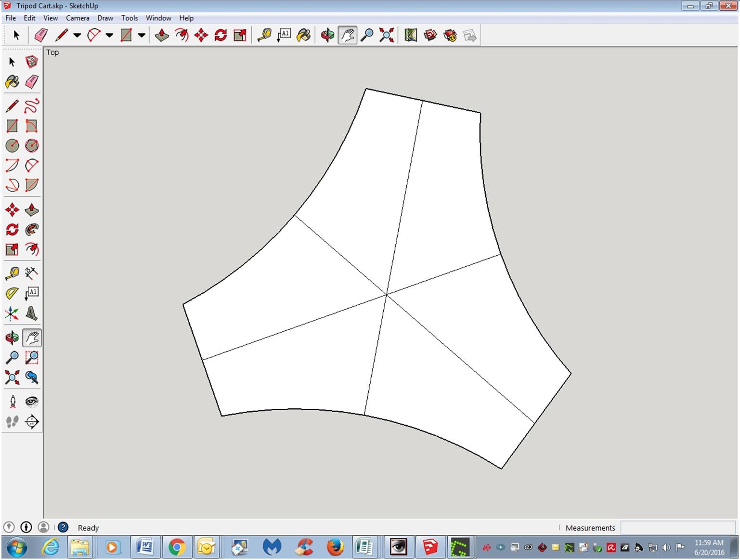Select the Tape Measure tool
This screenshot has width=740, height=560.
click(264, 35)
